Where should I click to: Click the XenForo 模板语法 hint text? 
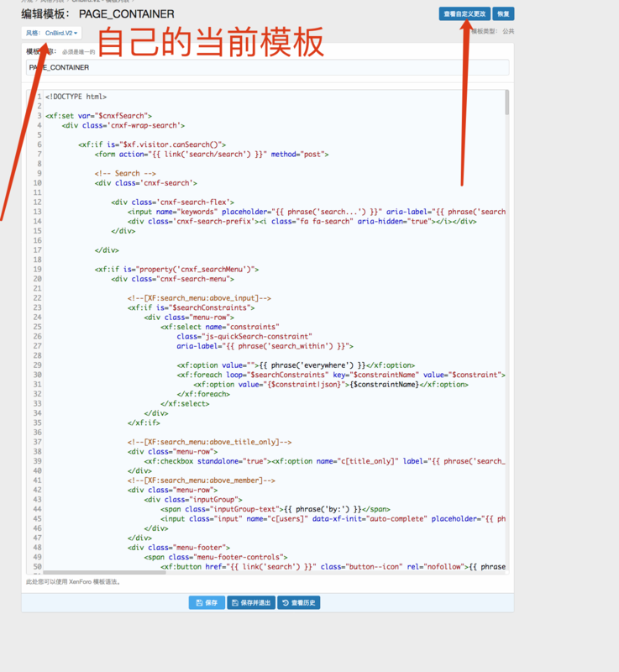pyautogui.click(x=73, y=581)
